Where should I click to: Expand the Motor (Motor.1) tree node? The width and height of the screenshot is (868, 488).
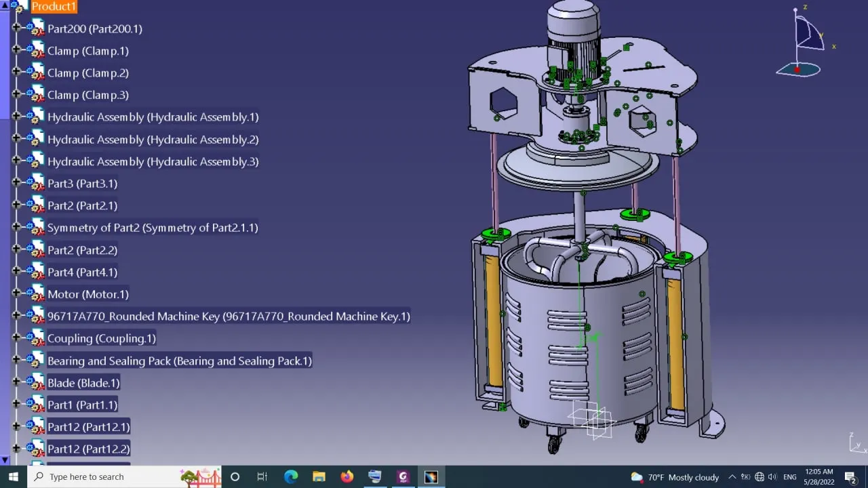[x=16, y=294]
